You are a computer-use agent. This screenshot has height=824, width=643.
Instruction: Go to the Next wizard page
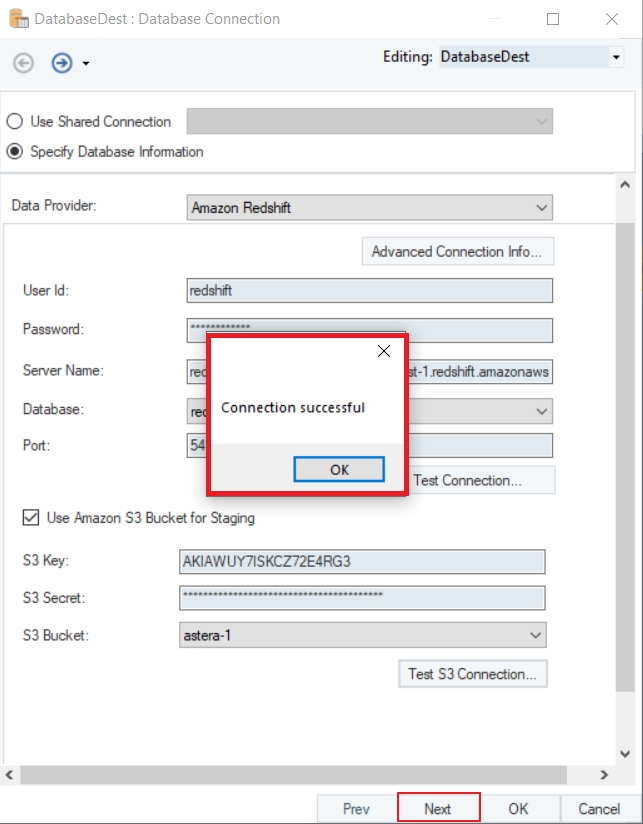pos(438,809)
